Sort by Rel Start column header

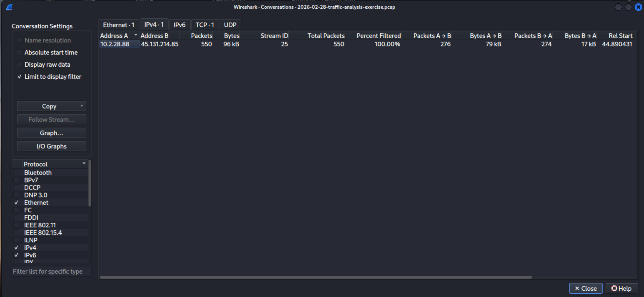[x=616, y=36]
